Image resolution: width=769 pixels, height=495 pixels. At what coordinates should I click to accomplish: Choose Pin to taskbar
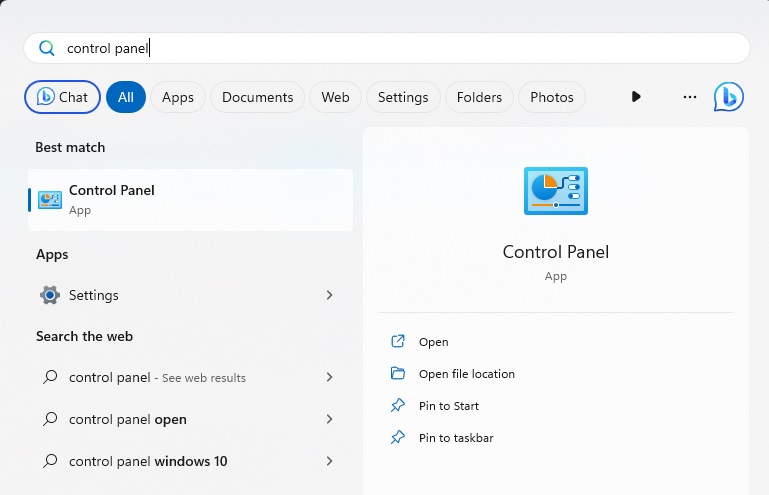point(456,438)
